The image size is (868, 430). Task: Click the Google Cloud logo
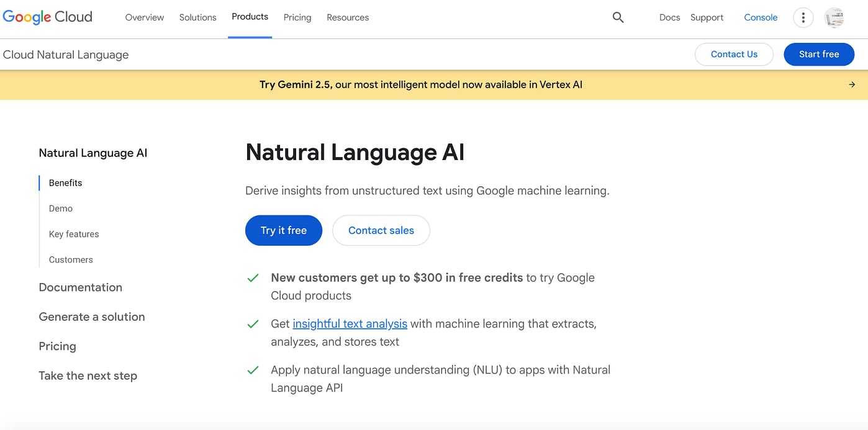(47, 17)
